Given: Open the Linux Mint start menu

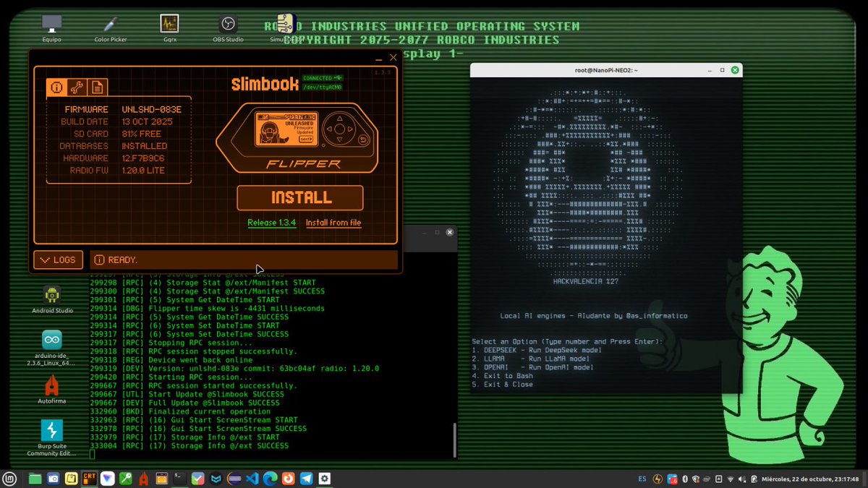Looking at the screenshot, I should tap(9, 479).
